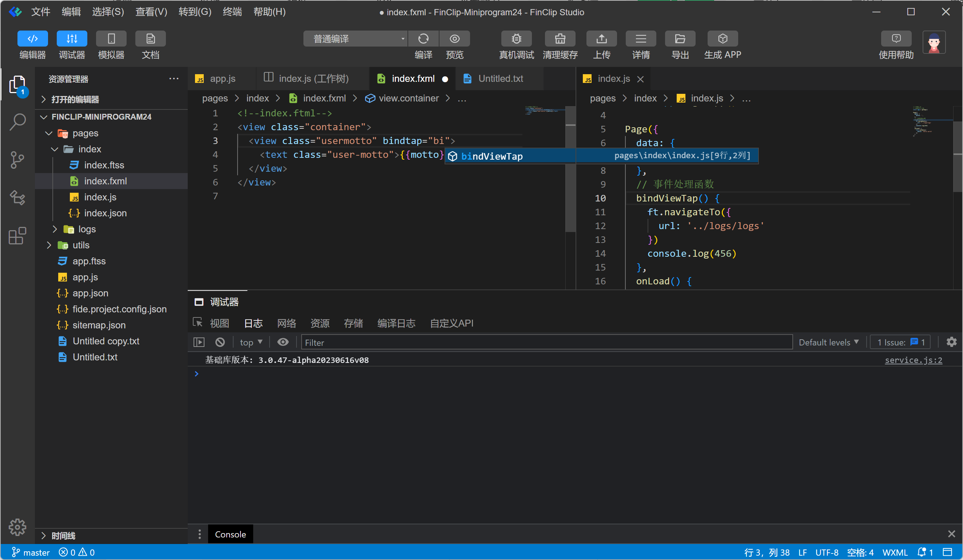Toggle the live expression eye icon

click(283, 342)
